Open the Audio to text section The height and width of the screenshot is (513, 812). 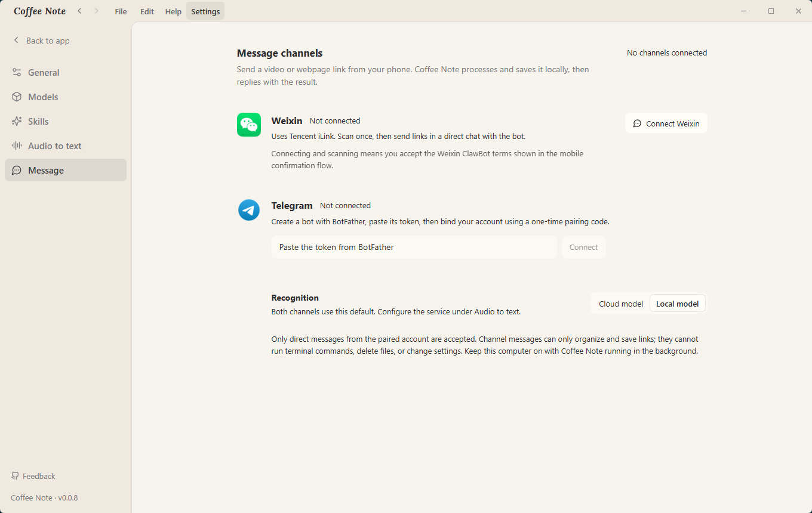[66, 146]
